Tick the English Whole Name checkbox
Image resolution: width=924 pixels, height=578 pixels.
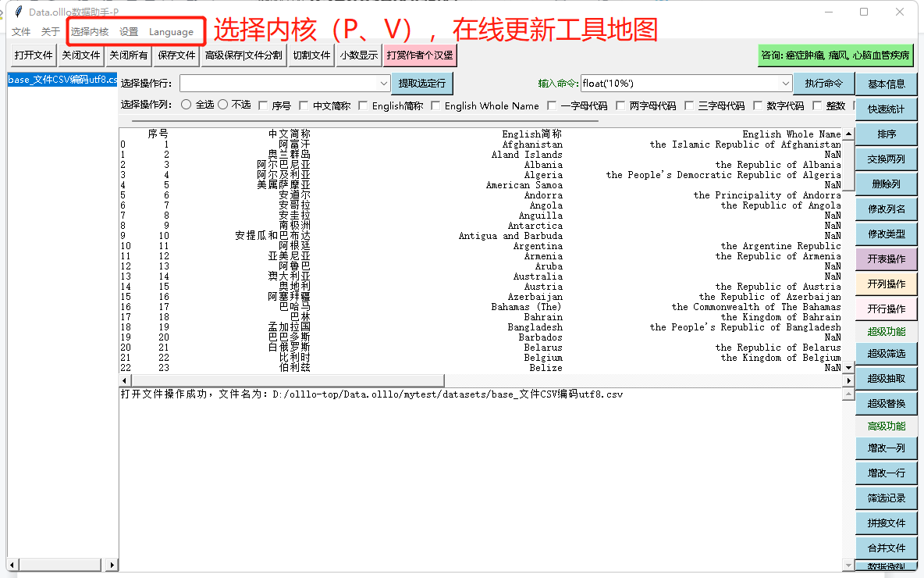(x=436, y=105)
